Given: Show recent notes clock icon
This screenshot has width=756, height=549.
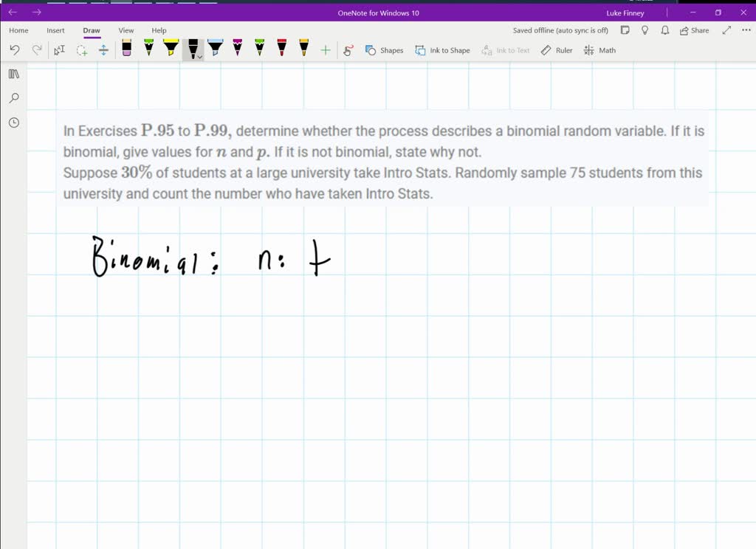Looking at the screenshot, I should coord(14,123).
